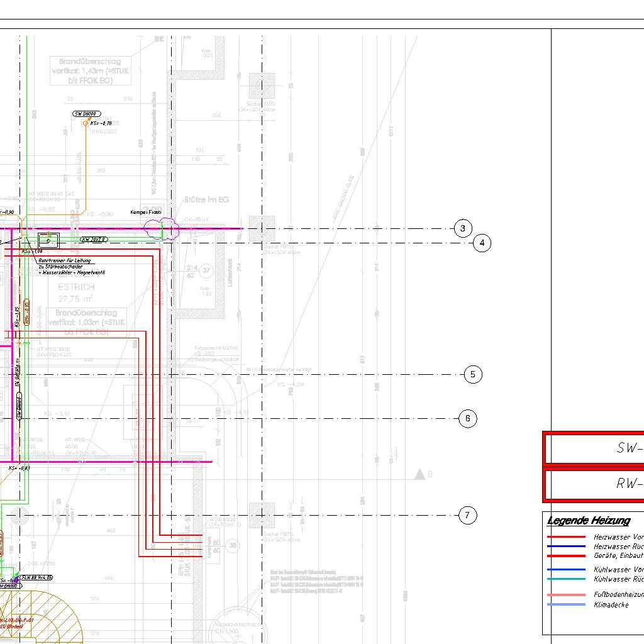This screenshot has width=644, height=644.
Task: Select the red-bordered SW- title box
Action: coord(594,448)
